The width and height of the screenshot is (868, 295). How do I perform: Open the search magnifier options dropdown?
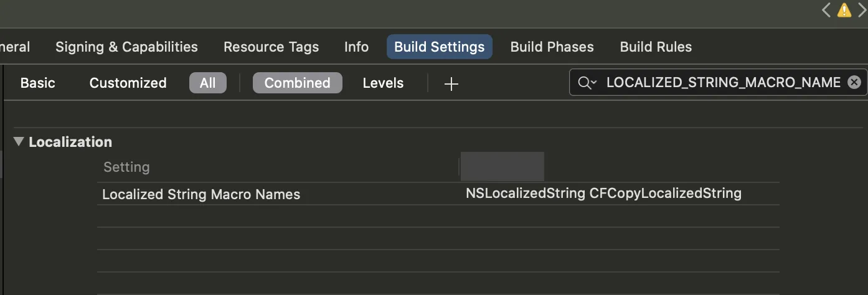pyautogui.click(x=587, y=83)
